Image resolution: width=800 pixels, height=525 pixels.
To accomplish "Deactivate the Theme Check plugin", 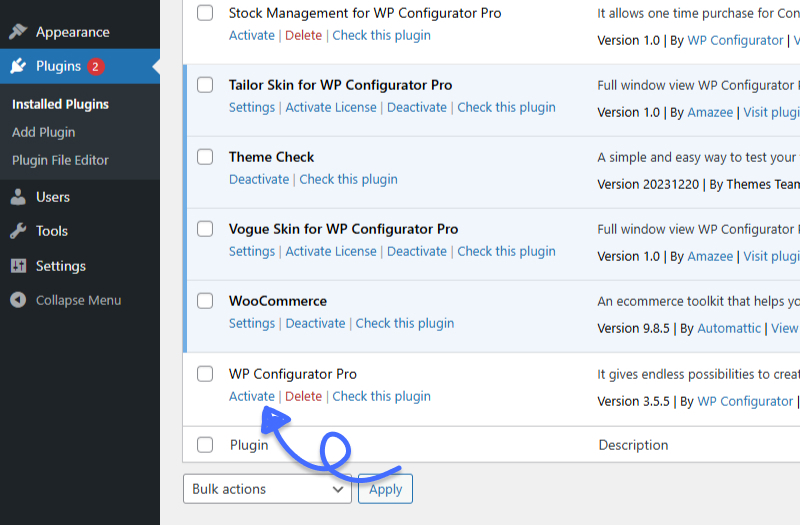I will pos(259,179).
